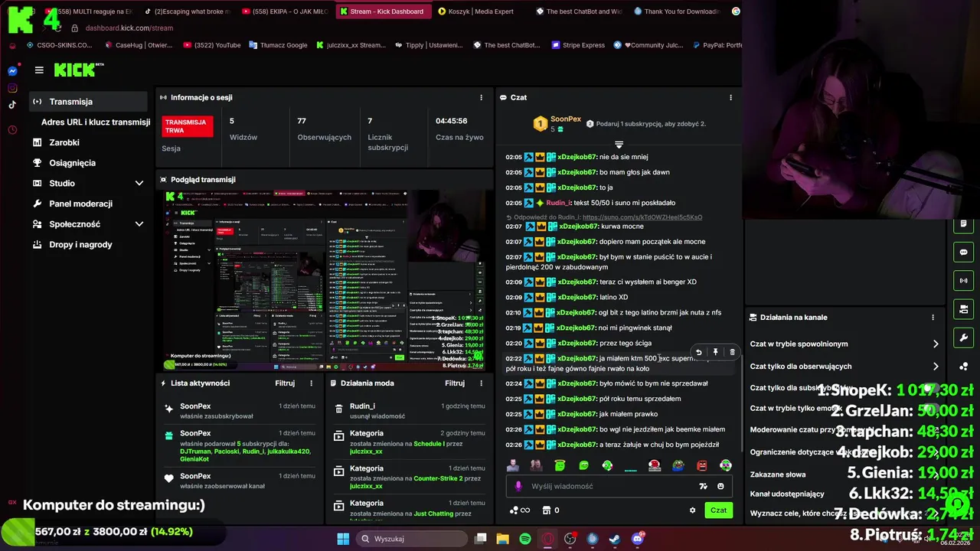
Task: Click the document icon in right toolbar
Action: [x=963, y=224]
